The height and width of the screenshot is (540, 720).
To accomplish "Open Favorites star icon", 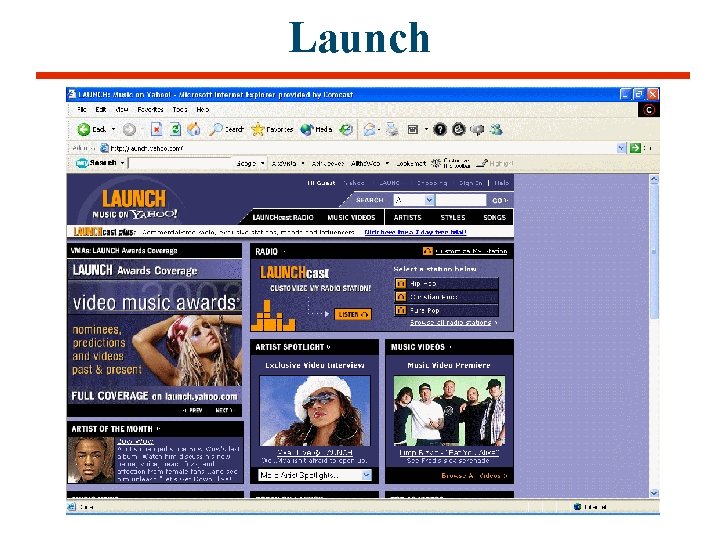I will coord(258,129).
